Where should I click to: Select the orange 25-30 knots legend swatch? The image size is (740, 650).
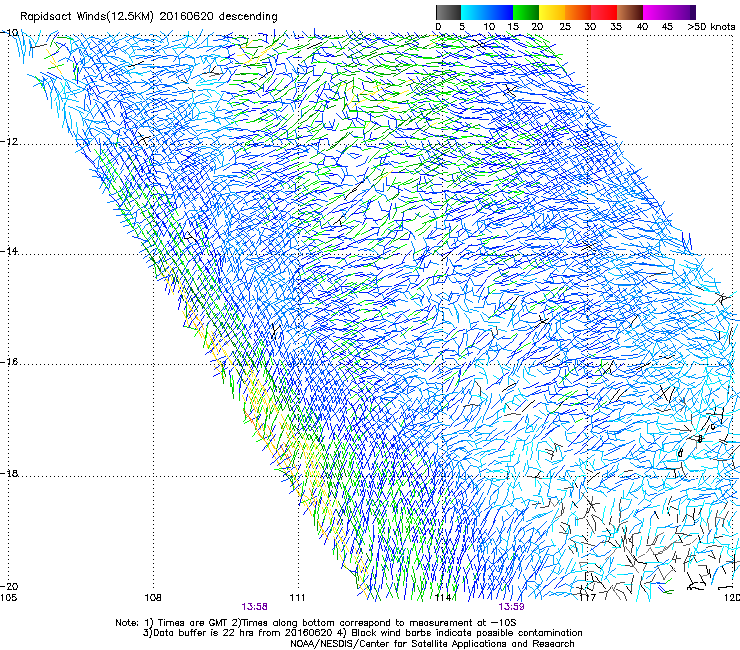tap(578, 12)
